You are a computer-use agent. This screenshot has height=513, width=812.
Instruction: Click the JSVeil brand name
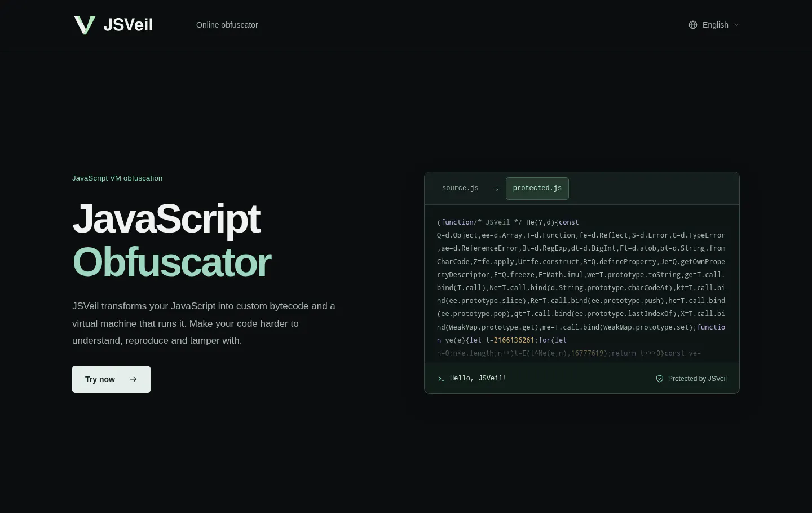(128, 25)
